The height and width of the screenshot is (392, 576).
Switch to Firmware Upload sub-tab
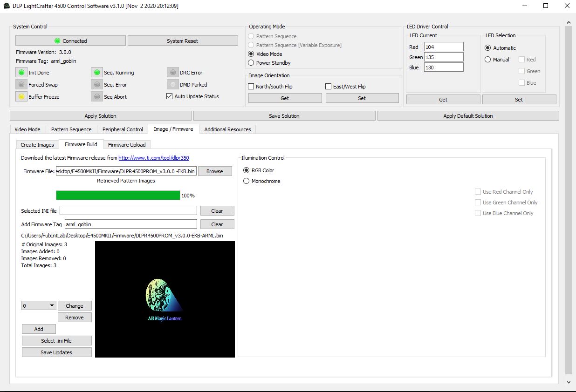pos(127,145)
